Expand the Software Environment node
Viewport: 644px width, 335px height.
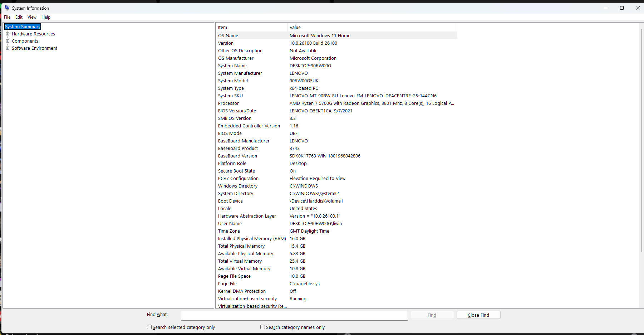point(8,48)
